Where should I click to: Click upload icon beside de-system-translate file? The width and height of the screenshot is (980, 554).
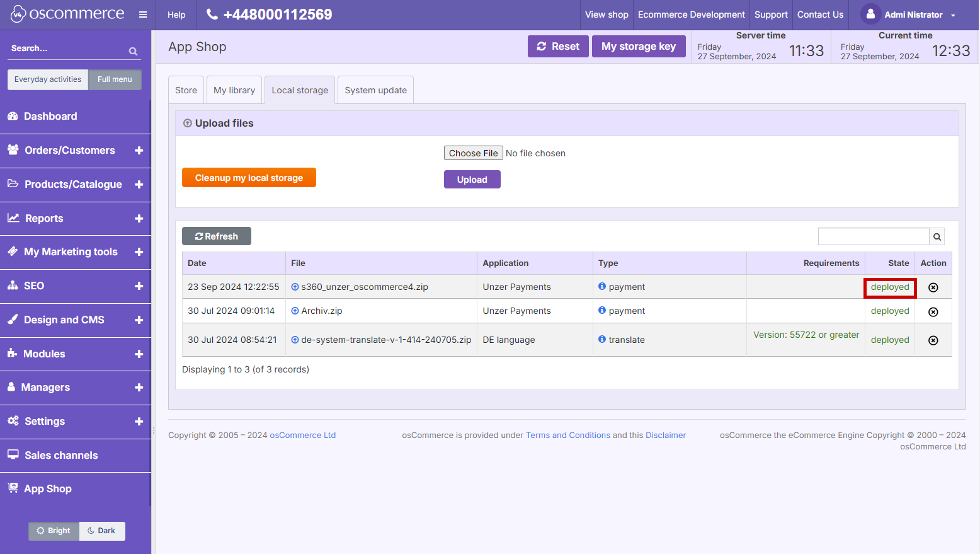(x=295, y=340)
